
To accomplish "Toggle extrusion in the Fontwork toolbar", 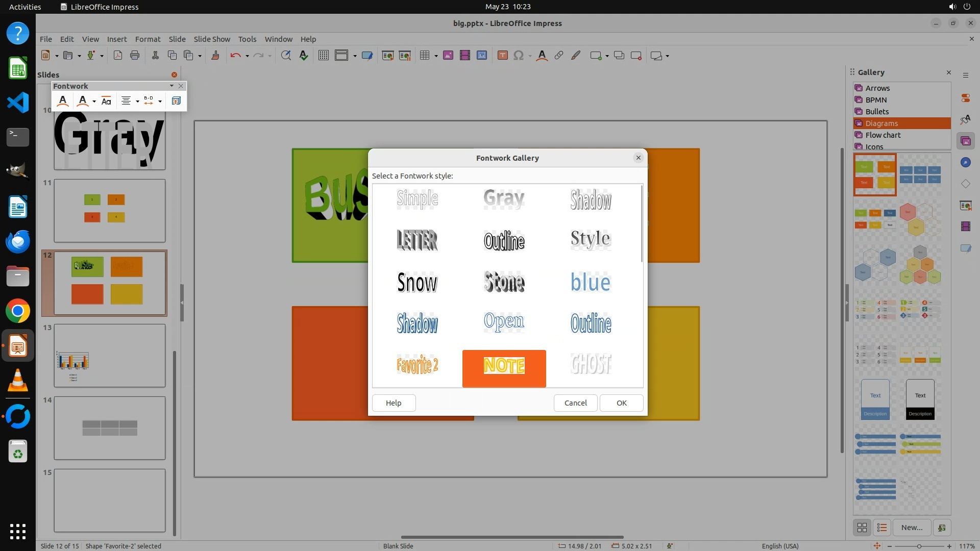I will coord(176,101).
